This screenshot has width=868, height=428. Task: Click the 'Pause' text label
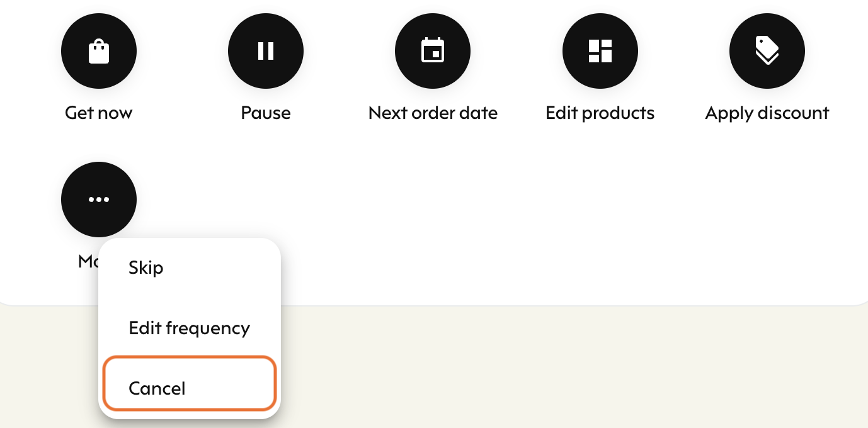266,113
